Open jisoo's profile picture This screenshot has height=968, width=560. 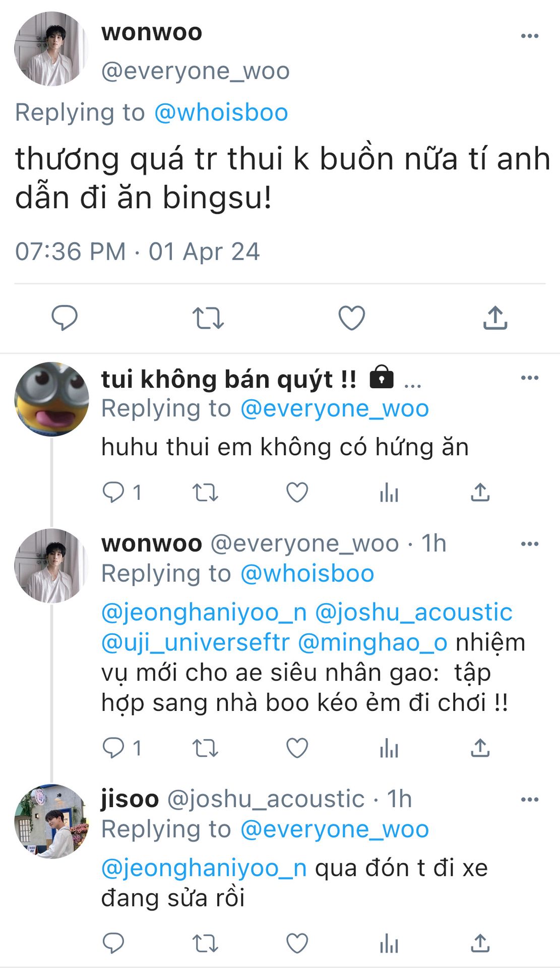(51, 821)
